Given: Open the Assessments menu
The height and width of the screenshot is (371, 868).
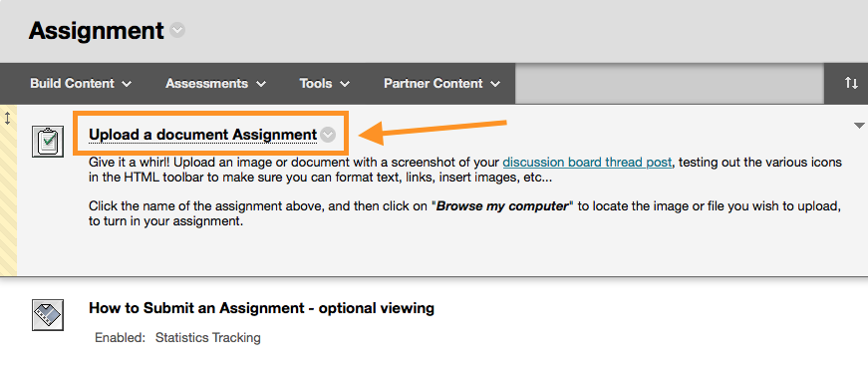Looking at the screenshot, I should [x=216, y=84].
